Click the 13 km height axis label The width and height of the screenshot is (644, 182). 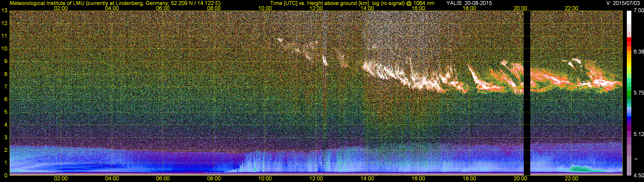pyautogui.click(x=5, y=11)
